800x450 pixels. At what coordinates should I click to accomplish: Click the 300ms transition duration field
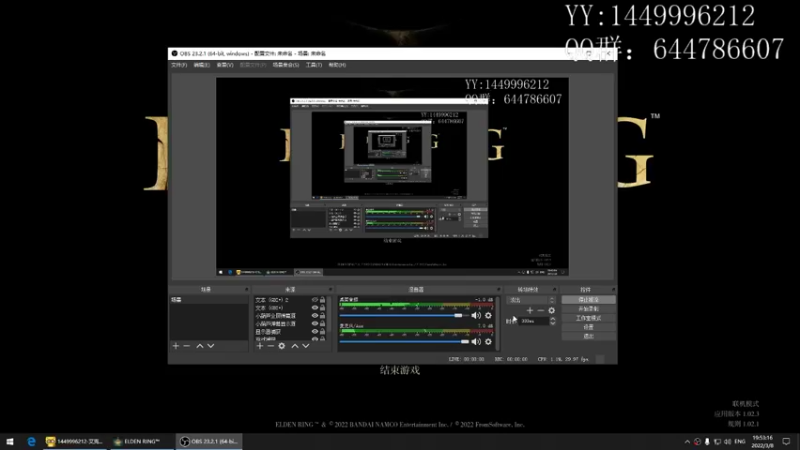534,321
